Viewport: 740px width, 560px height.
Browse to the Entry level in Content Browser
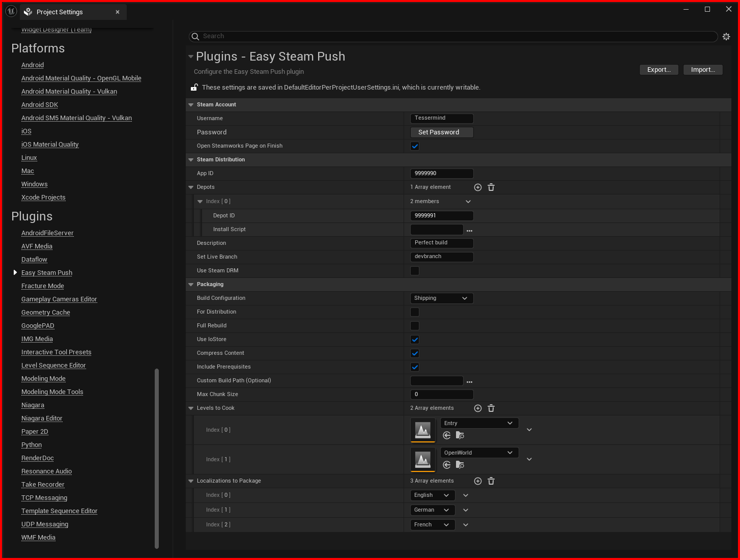[460, 435]
